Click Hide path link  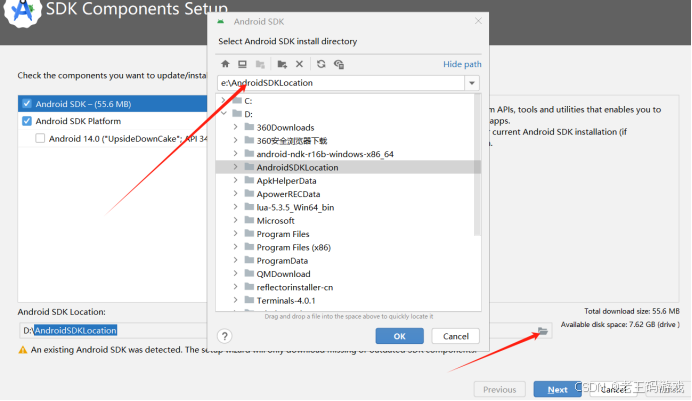[x=462, y=64]
